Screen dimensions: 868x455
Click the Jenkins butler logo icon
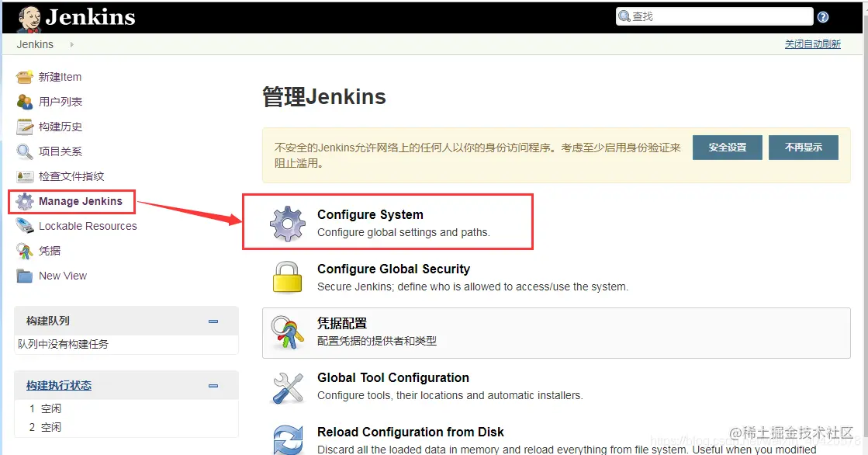[x=29, y=19]
